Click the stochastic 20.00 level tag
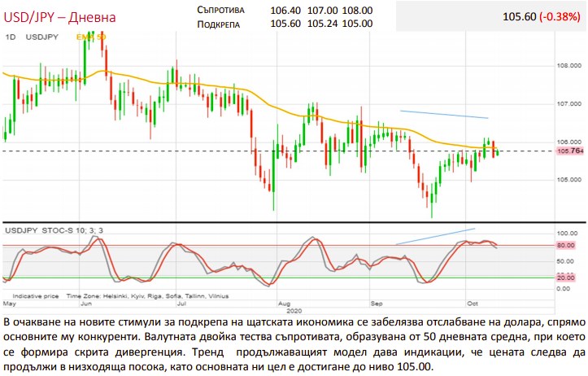The width and height of the screenshot is (588, 376). tap(565, 278)
